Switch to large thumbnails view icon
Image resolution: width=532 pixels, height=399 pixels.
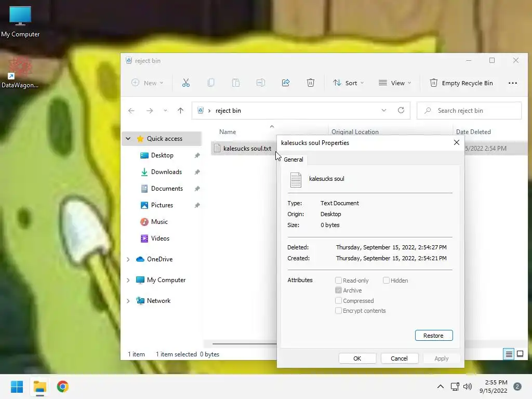point(520,354)
